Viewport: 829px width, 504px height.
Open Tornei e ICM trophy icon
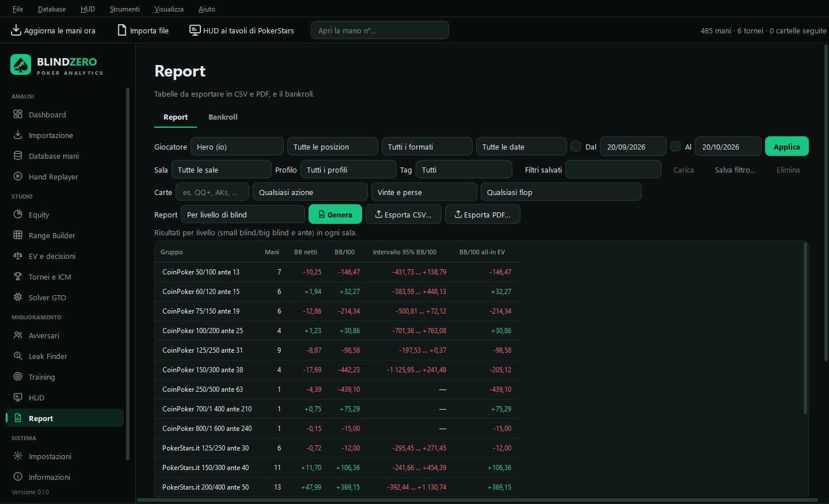18,277
